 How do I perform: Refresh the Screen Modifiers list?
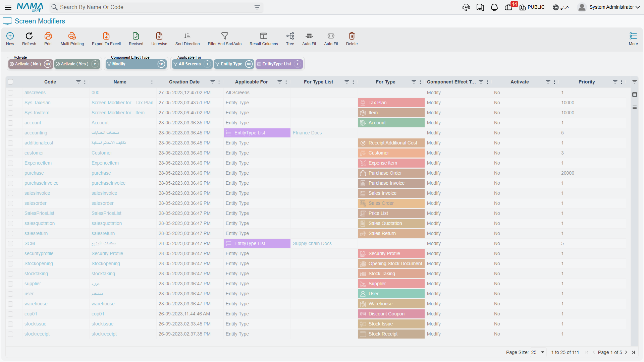coord(29,36)
